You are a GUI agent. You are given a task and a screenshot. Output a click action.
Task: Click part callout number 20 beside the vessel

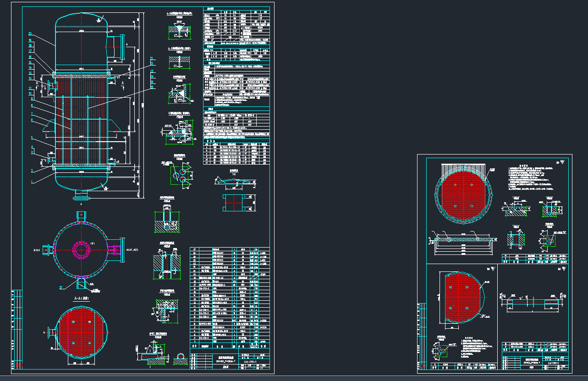tap(30, 34)
